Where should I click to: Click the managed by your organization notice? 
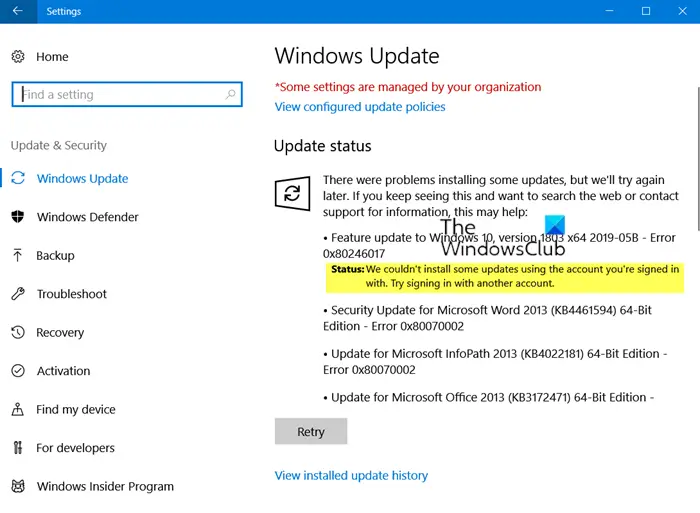pos(408,87)
